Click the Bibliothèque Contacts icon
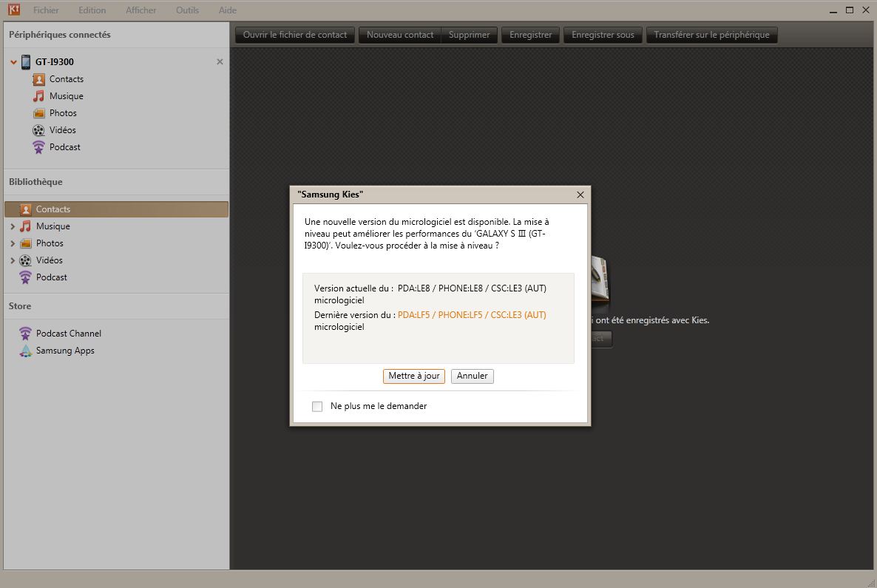 pos(26,209)
